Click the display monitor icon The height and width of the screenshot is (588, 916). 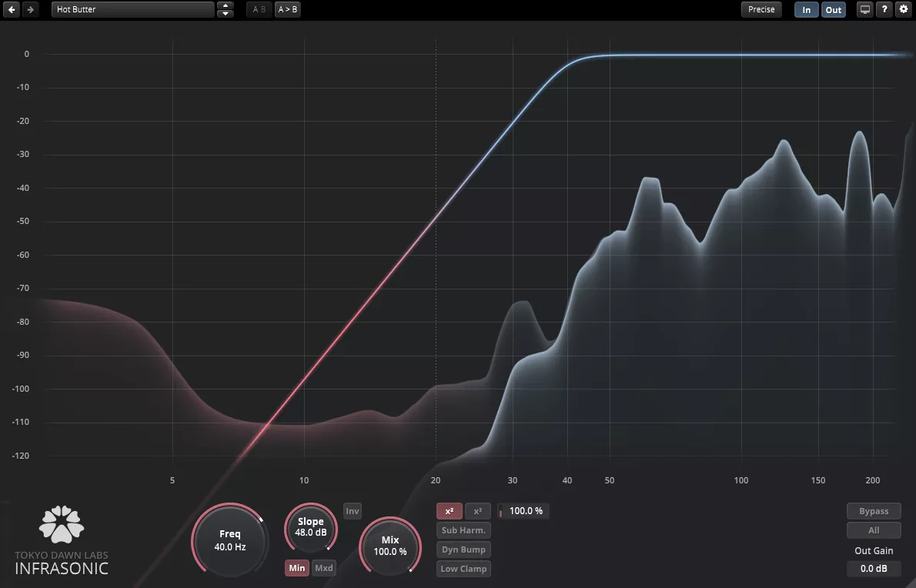click(865, 10)
